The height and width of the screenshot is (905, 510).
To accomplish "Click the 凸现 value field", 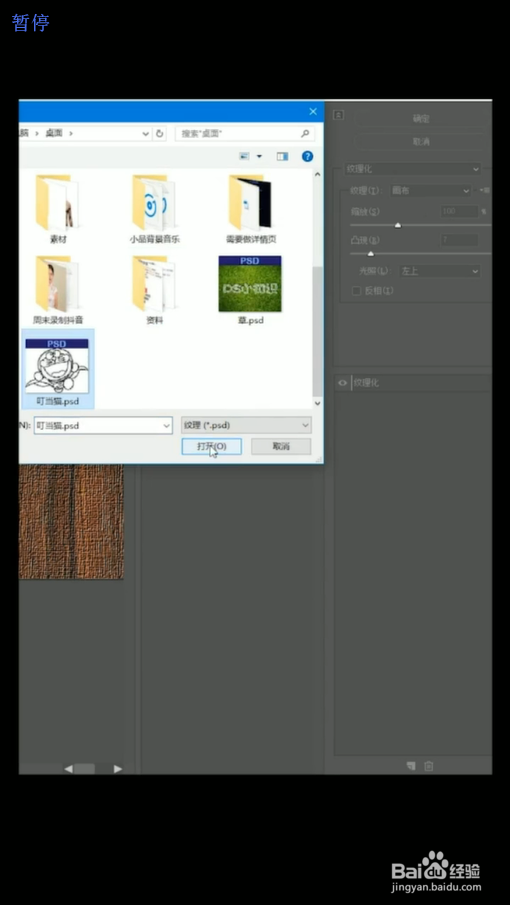I will pos(459,240).
